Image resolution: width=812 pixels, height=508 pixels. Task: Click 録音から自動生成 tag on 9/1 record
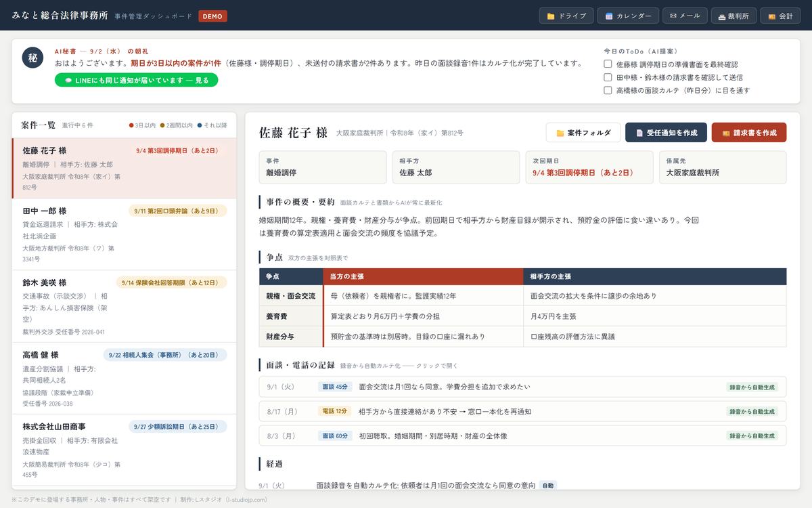tap(752, 387)
